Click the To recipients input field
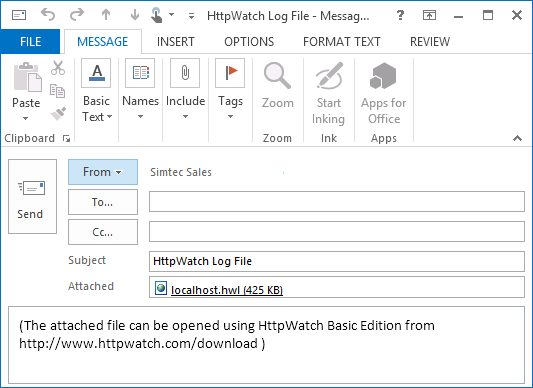533x388 pixels. 337,201
